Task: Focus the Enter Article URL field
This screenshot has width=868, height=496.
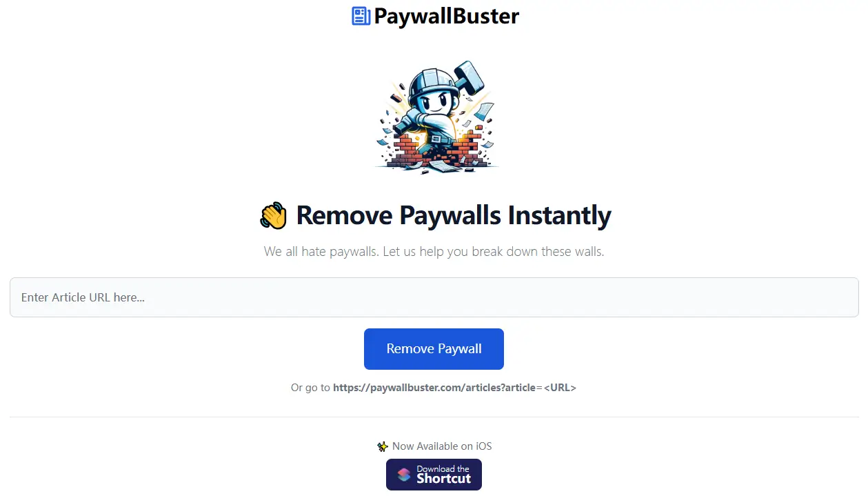Action: (434, 297)
